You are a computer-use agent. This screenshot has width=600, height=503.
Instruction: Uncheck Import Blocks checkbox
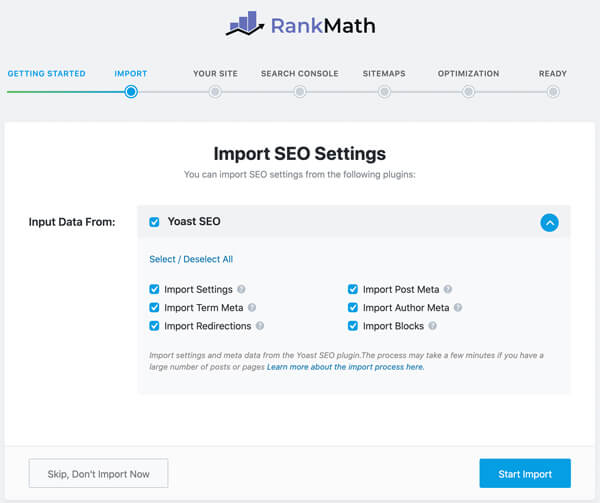(353, 326)
